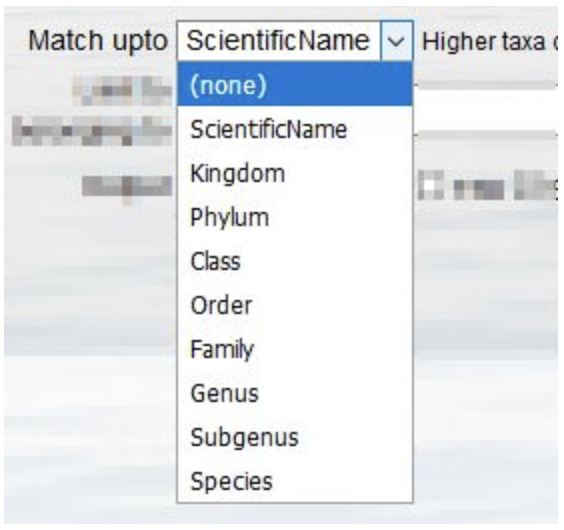Toggle the blurred checkbox beside the open list

[x=431, y=185]
